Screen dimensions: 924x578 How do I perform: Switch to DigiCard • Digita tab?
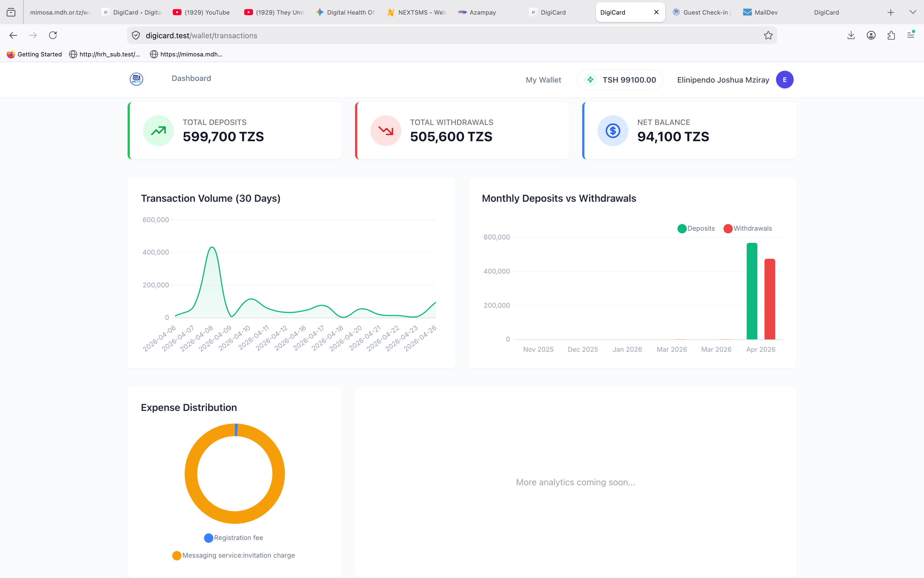[132, 12]
